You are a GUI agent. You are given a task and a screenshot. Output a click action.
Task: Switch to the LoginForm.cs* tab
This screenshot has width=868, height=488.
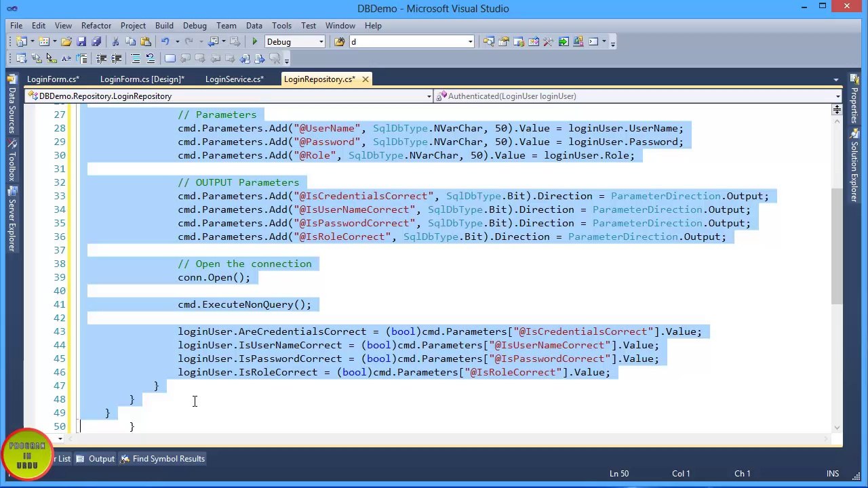[x=53, y=79]
